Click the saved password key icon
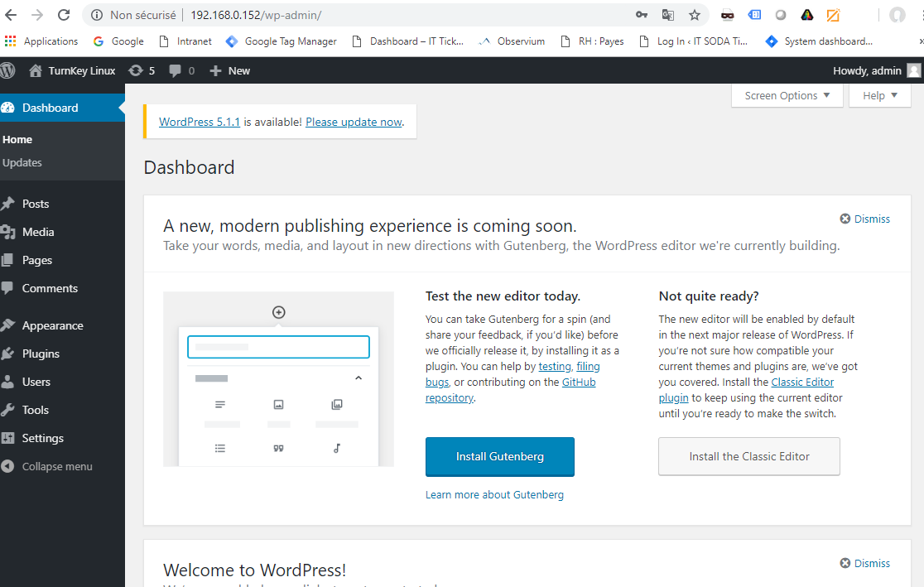924x587 pixels. [642, 15]
